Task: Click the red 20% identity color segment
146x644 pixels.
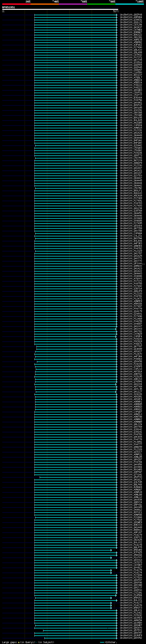Action: click(x=16, y=4)
